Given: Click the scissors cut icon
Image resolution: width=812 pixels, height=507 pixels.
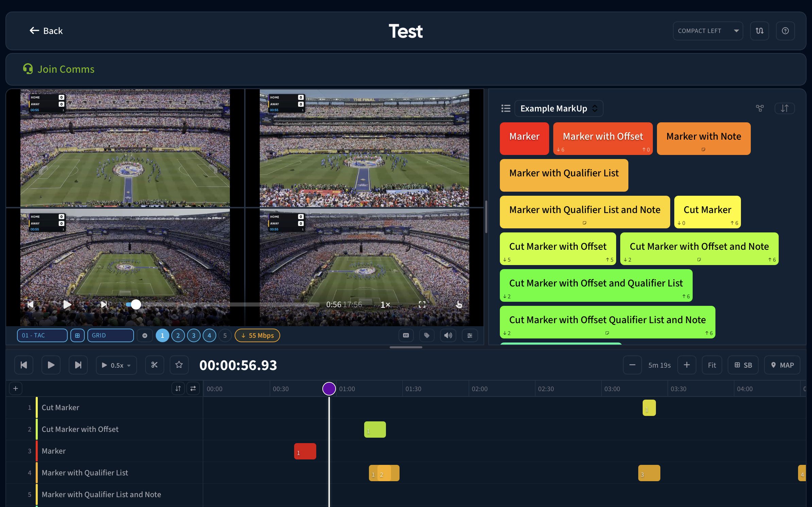Looking at the screenshot, I should (x=154, y=365).
